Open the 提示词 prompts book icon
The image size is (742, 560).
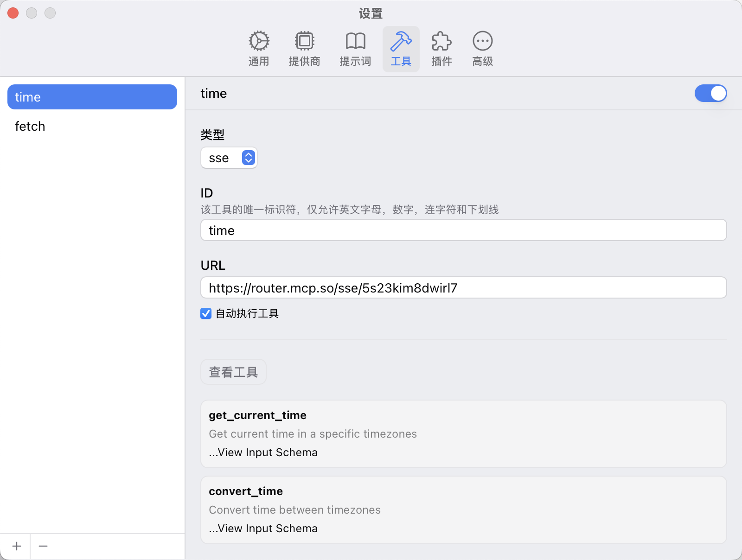[x=355, y=42]
